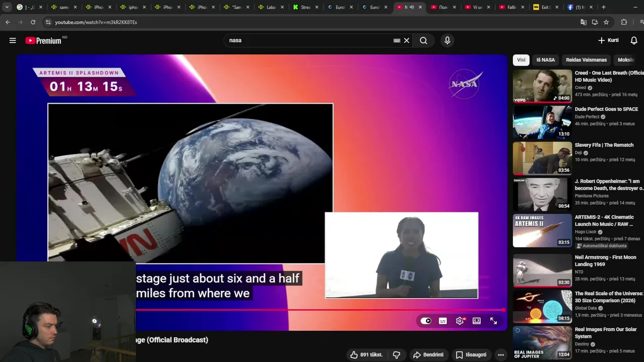This screenshot has width=644, height=362.
Task: Click the NASA logo watermark in video
Action: [465, 83]
